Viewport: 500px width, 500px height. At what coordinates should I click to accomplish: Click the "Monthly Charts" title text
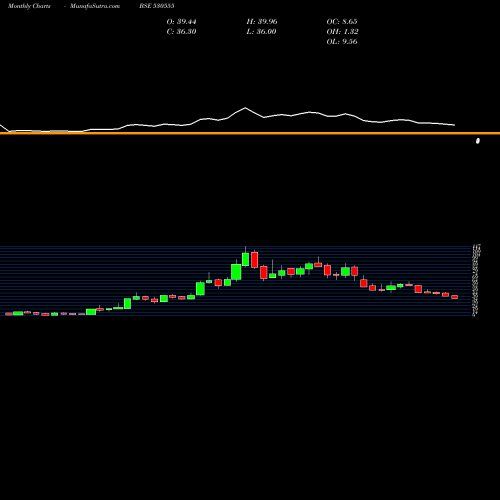tap(29, 6)
